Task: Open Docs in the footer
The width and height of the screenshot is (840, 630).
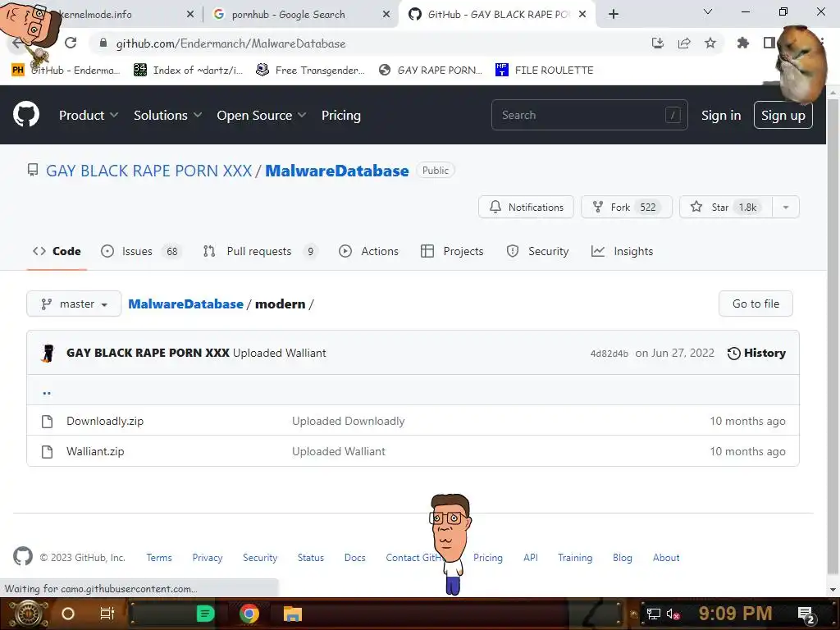Action: 354,558
